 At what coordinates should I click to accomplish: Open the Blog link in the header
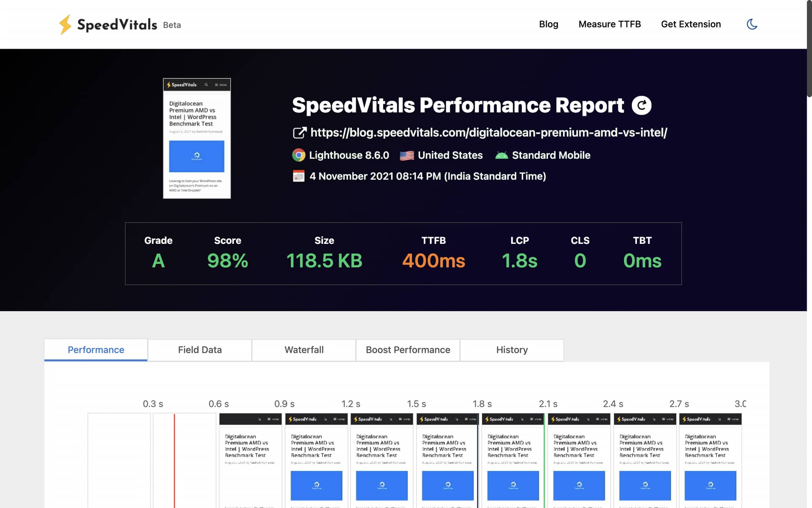click(x=549, y=24)
